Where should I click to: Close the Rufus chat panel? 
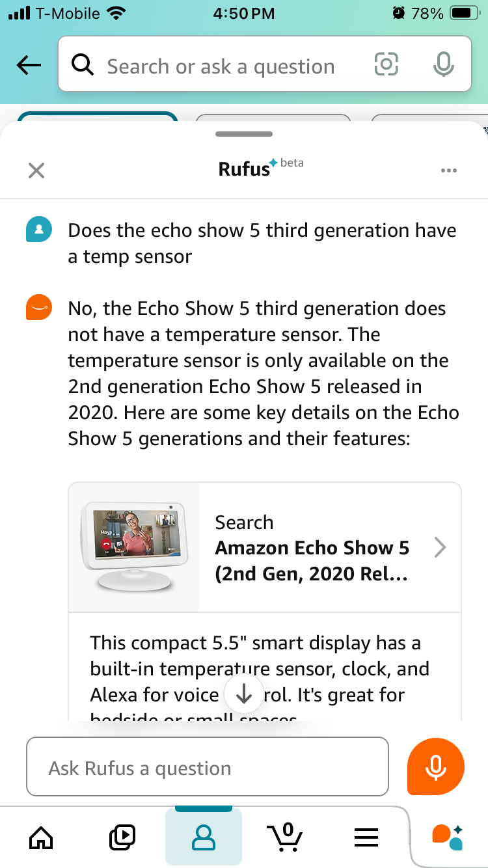coord(36,170)
